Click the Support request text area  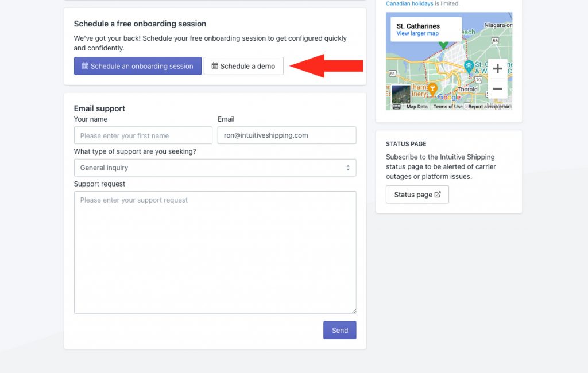pyautogui.click(x=215, y=252)
